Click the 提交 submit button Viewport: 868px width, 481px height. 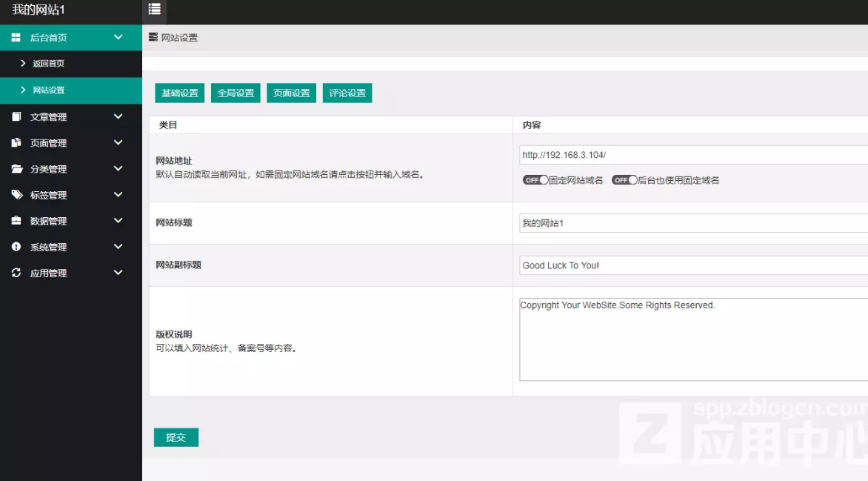pos(176,437)
